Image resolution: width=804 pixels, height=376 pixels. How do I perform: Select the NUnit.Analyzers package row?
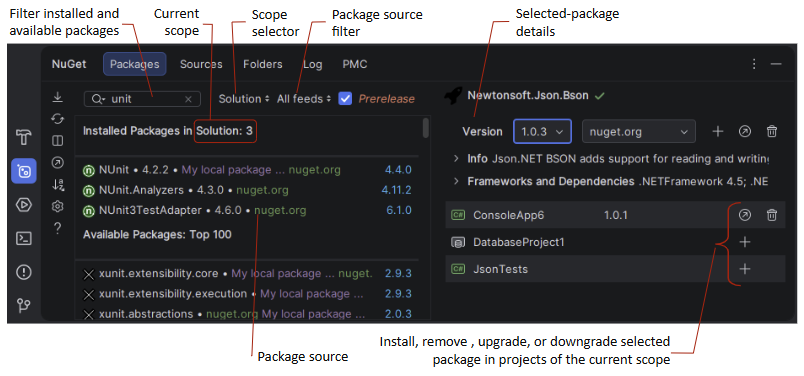[x=247, y=190]
